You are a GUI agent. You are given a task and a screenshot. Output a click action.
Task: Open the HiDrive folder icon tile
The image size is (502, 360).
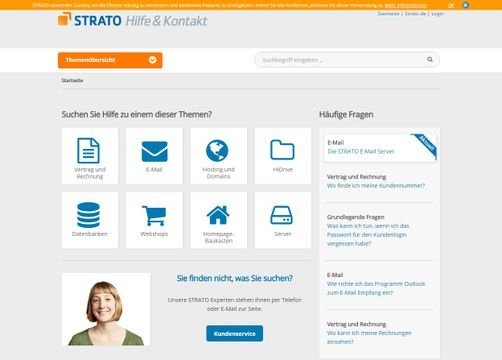[283, 156]
